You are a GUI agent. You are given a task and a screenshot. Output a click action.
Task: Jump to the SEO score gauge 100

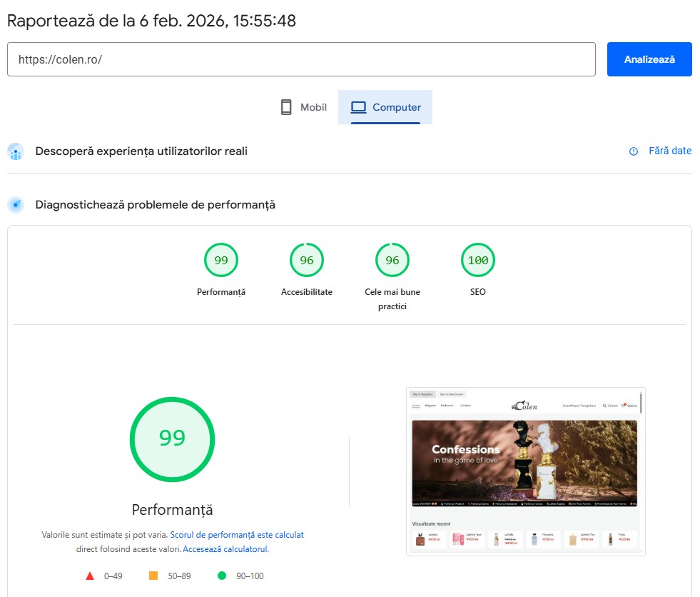pos(478,261)
